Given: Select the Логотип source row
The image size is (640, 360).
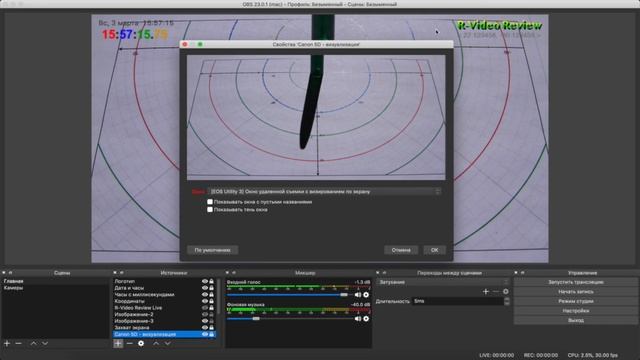Looking at the screenshot, I should coord(164,281).
